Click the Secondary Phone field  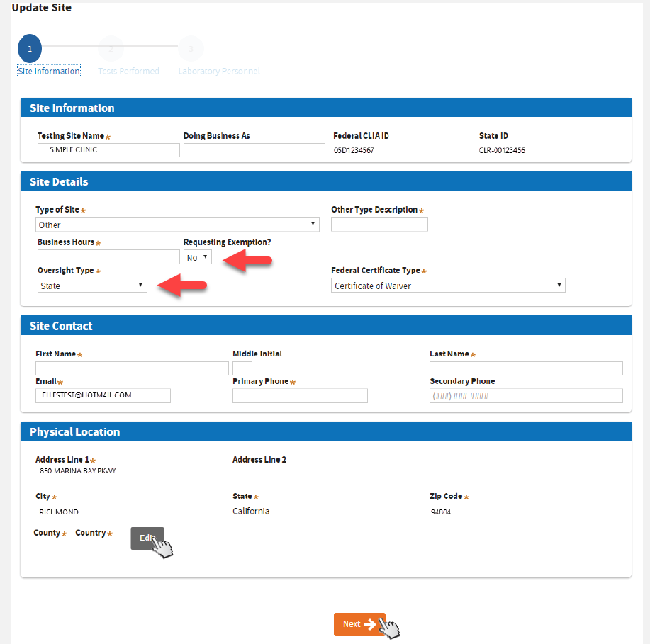click(x=526, y=396)
